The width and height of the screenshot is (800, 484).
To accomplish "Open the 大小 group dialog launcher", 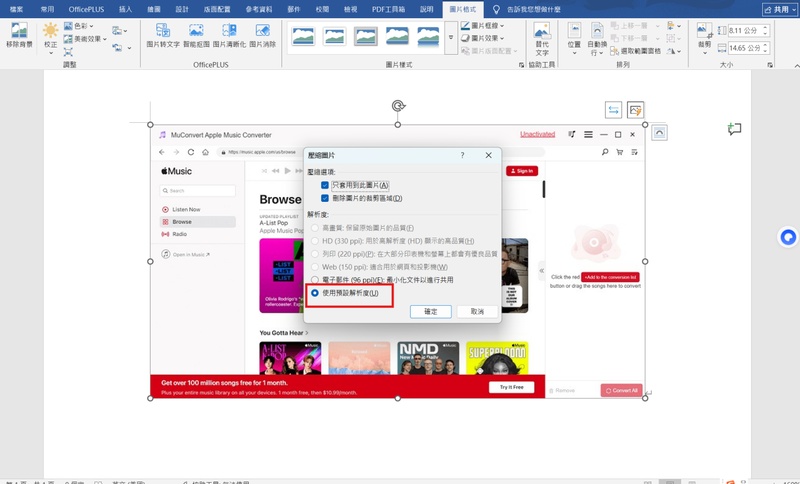I will 770,65.
